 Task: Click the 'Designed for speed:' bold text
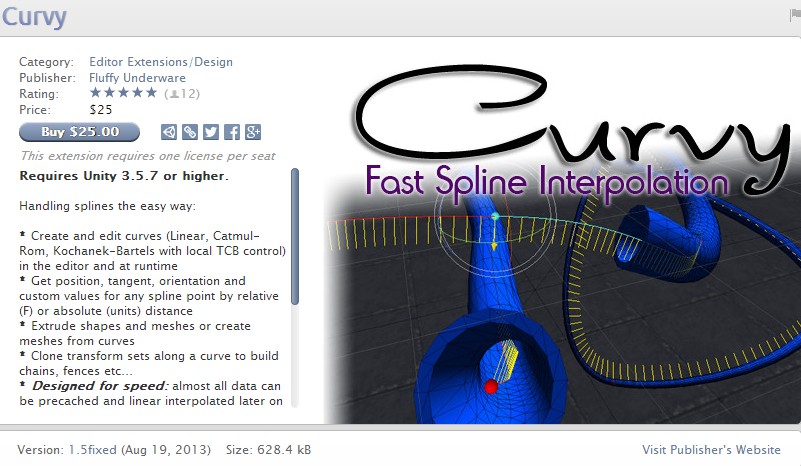click(100, 386)
